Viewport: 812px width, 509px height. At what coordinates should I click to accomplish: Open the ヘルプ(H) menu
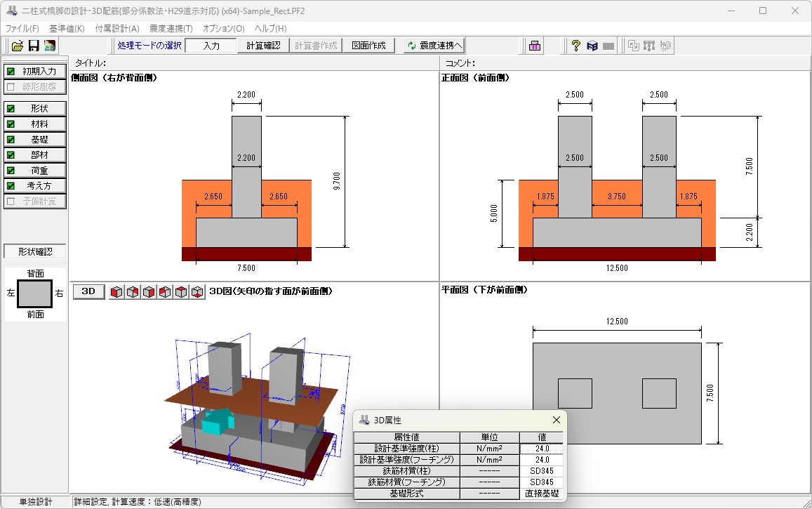click(x=270, y=29)
